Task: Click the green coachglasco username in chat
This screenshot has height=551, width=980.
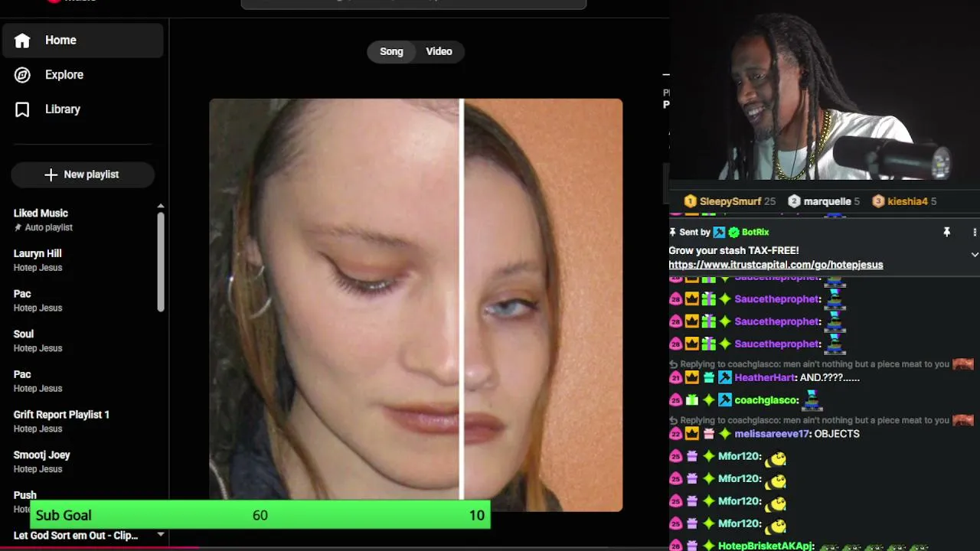Action: [766, 400]
